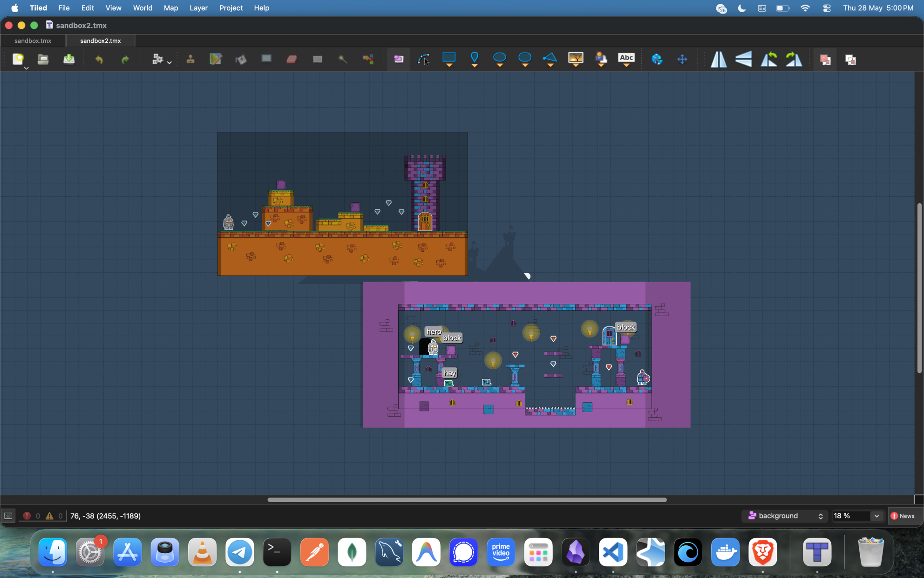Select the Insert Ellipse tool

pos(500,59)
